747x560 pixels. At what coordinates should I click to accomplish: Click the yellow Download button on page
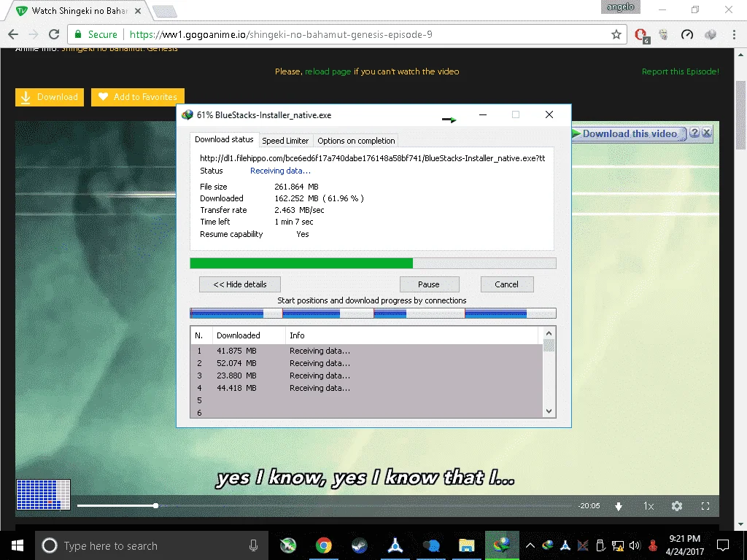pos(50,97)
